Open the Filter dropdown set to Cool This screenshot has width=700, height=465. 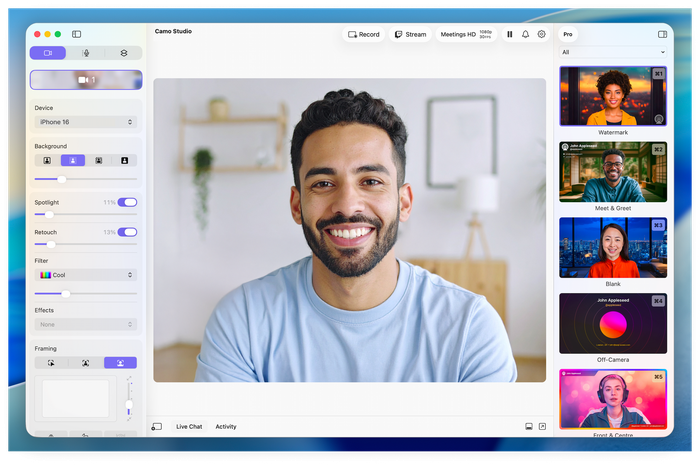[86, 275]
